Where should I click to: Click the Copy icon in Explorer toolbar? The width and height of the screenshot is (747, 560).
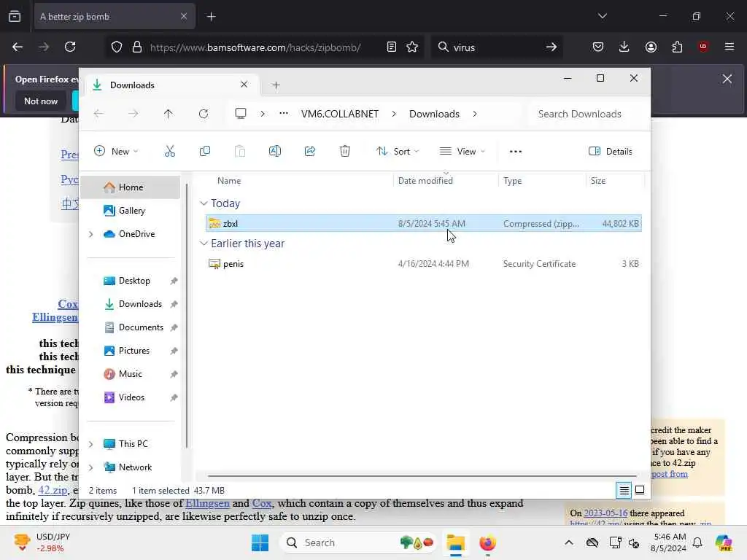pos(205,152)
